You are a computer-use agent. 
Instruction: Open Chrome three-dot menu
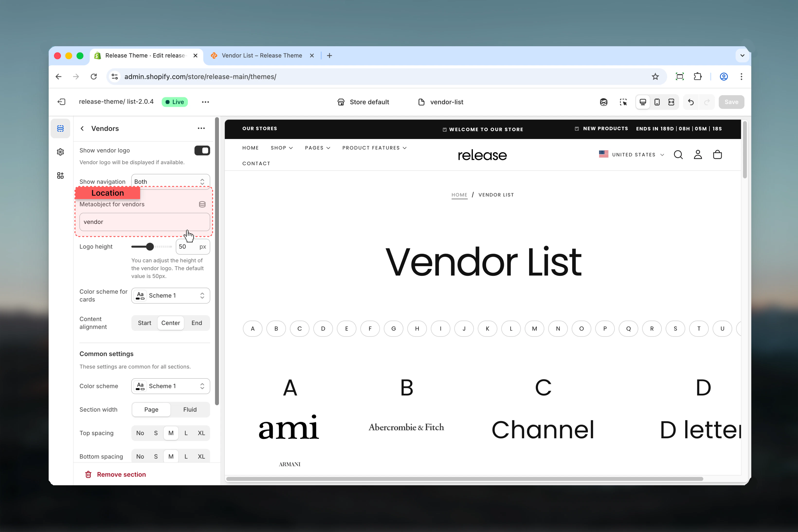[741, 77]
